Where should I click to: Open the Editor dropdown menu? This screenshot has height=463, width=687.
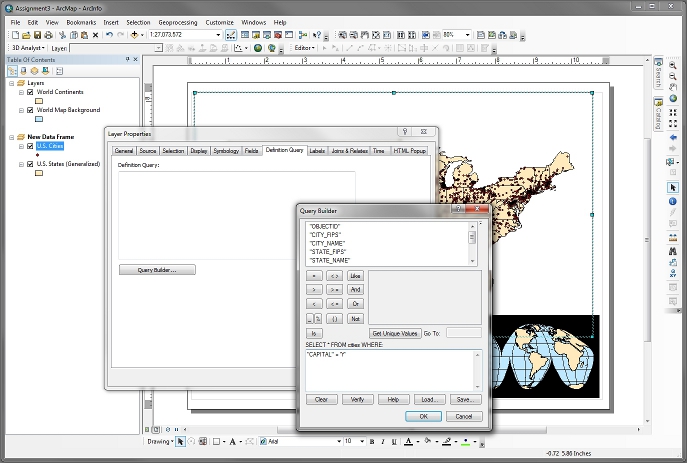point(304,48)
